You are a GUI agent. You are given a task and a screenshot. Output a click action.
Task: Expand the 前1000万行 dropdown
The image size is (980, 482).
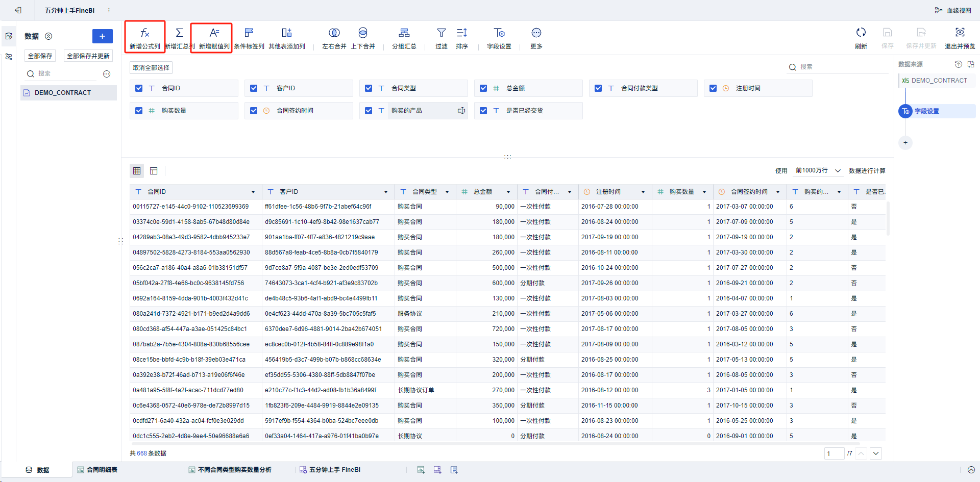click(x=818, y=171)
